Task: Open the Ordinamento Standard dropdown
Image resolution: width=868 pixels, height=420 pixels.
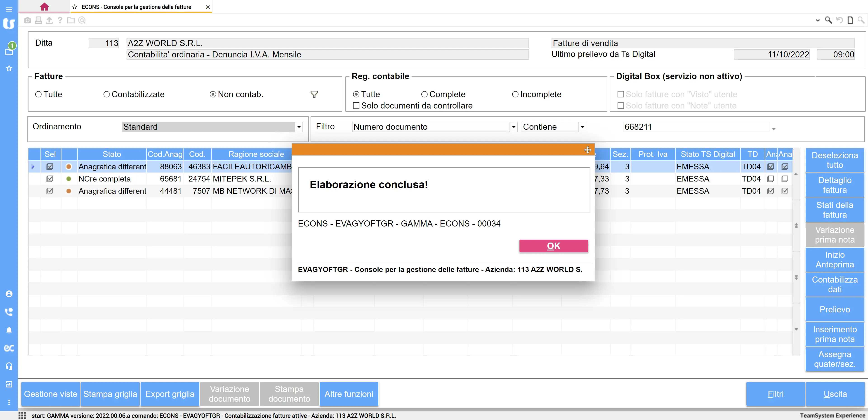Action: [299, 127]
